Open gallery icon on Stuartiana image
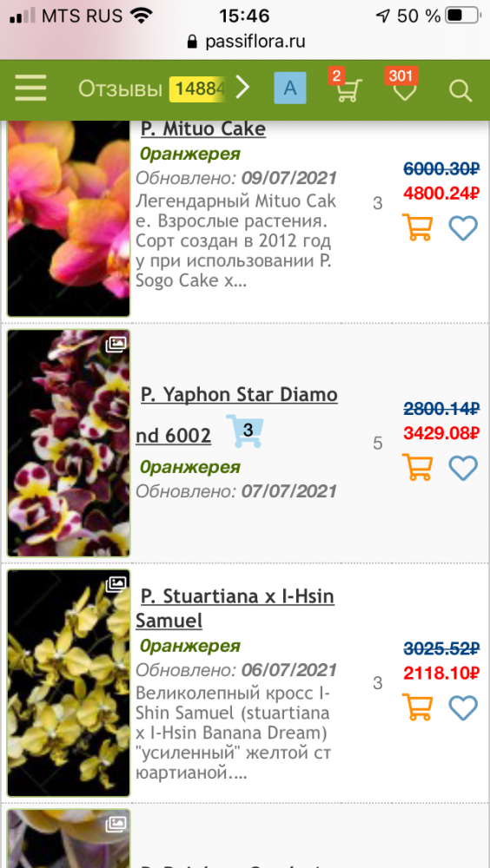The width and height of the screenshot is (490, 868). 116,584
